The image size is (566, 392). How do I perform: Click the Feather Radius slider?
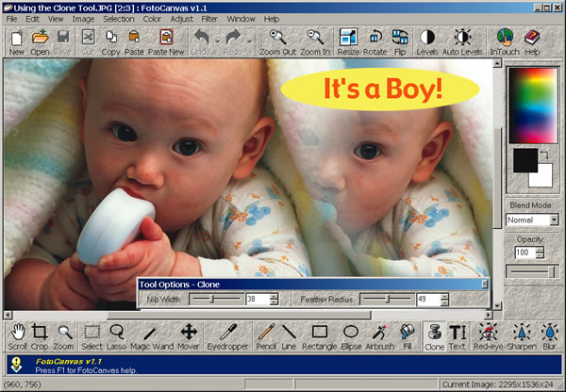pyautogui.click(x=388, y=299)
